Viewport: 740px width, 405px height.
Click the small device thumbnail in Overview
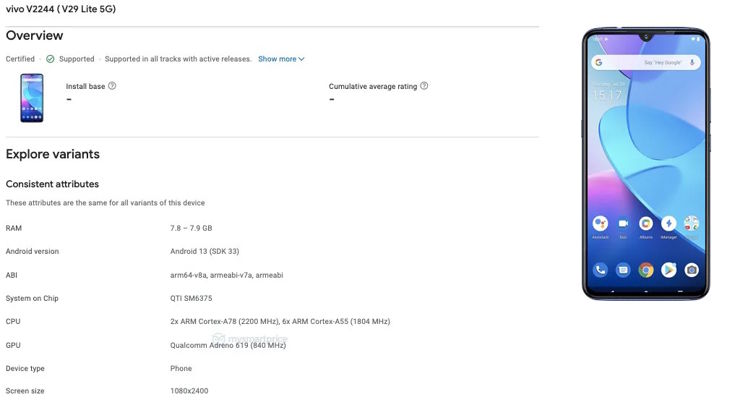(32, 98)
